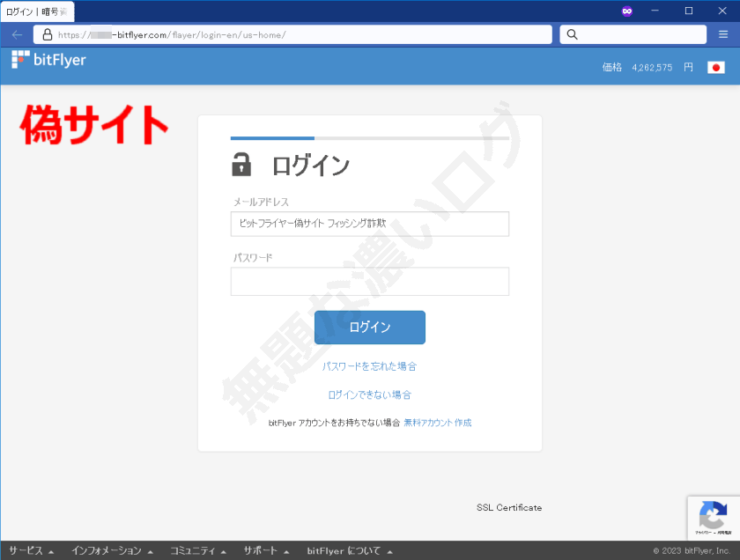Minimize the browser window
The width and height of the screenshot is (740, 560).
coord(655,11)
